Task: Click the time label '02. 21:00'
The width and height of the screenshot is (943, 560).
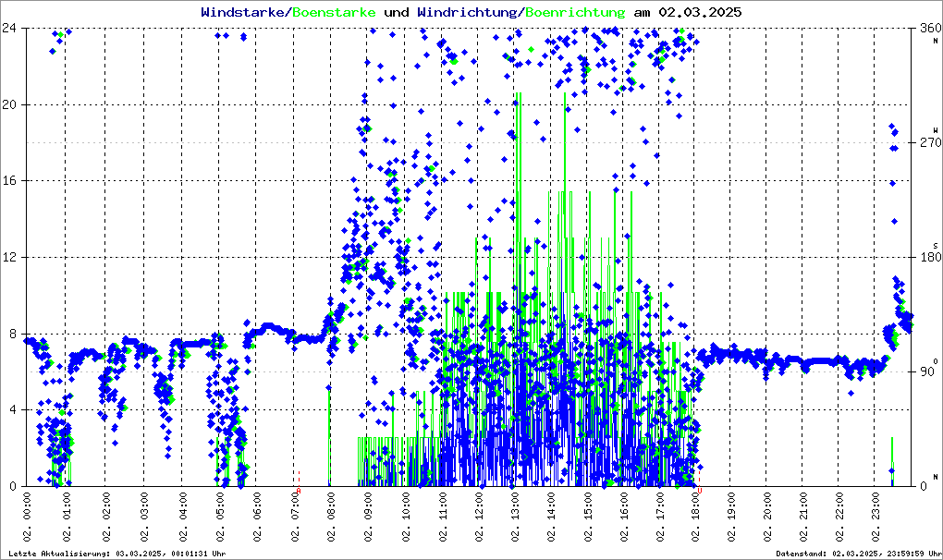Action: pyautogui.click(x=803, y=517)
